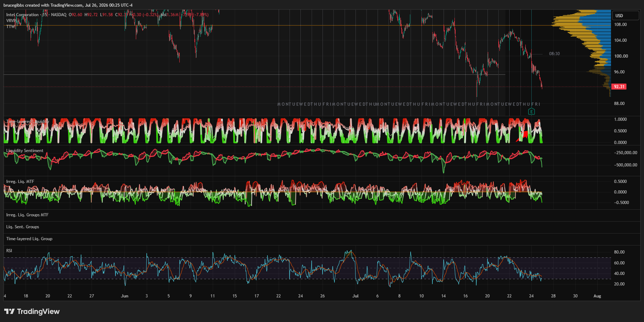The image size is (644, 322).
Task: Select the Time-layered Liquidity indicator label
Action: click(x=27, y=121)
